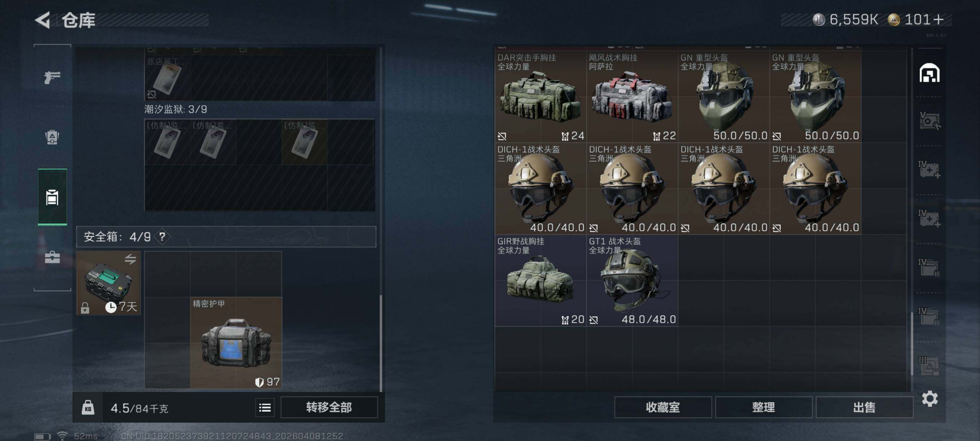Click the 出售 sell button
980x441 pixels.
click(x=864, y=407)
